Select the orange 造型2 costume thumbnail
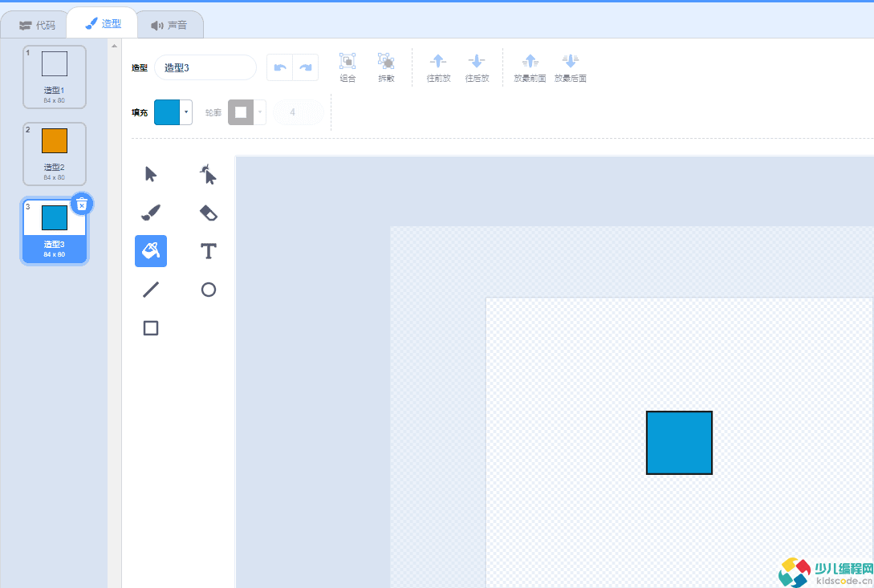Screen dimensions: 874x588 click(x=54, y=154)
